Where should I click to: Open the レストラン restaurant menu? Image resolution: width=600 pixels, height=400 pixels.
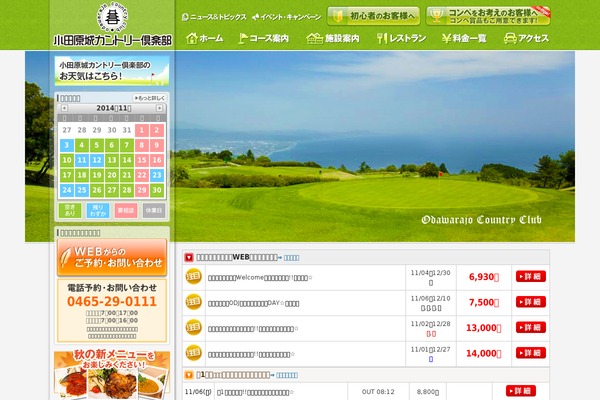tap(401, 38)
